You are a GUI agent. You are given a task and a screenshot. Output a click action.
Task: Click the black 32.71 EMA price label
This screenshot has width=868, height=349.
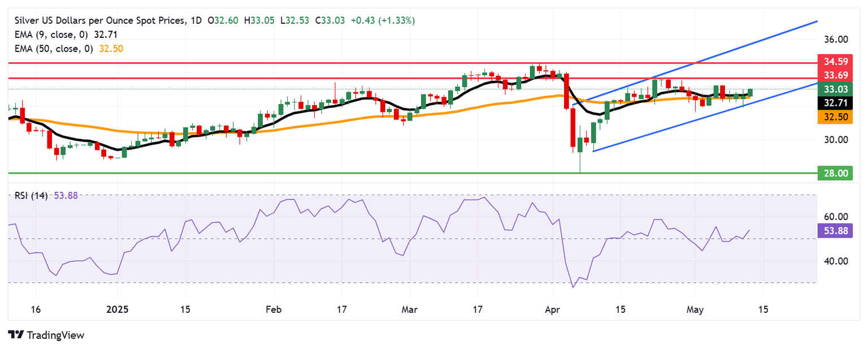tap(835, 102)
